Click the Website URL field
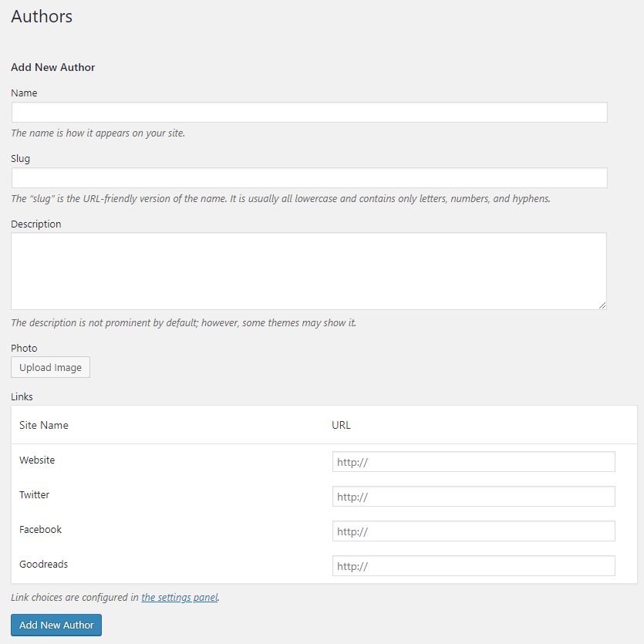Screen dimensions: 644x644 474,462
